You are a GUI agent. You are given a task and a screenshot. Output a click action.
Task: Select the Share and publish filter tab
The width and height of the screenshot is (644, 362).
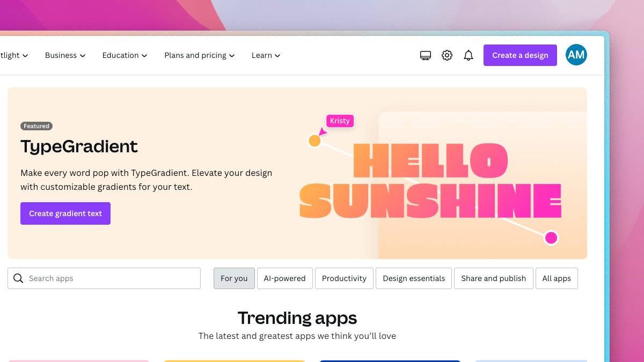tap(494, 278)
